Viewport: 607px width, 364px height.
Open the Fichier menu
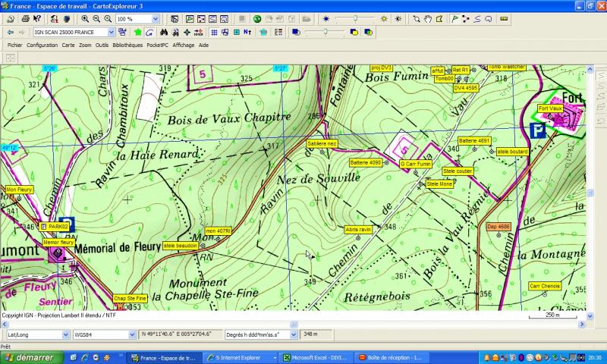click(x=14, y=45)
